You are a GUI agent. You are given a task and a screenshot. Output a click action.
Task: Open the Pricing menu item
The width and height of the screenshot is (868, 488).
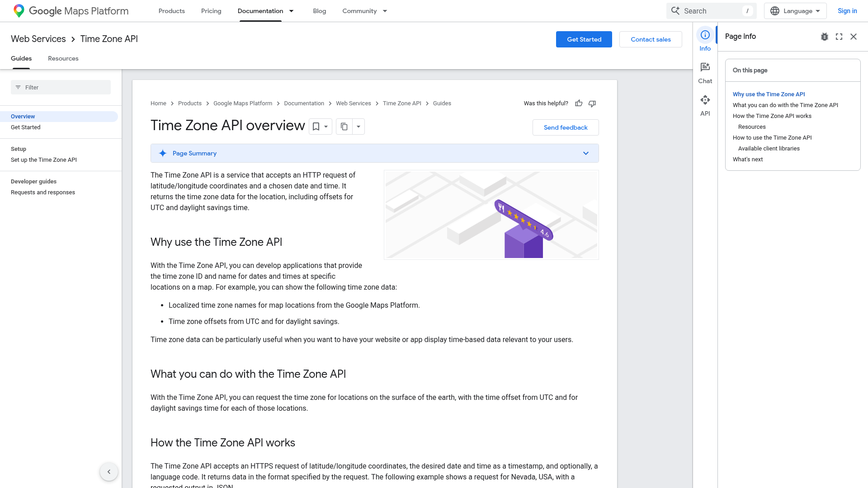(x=211, y=11)
